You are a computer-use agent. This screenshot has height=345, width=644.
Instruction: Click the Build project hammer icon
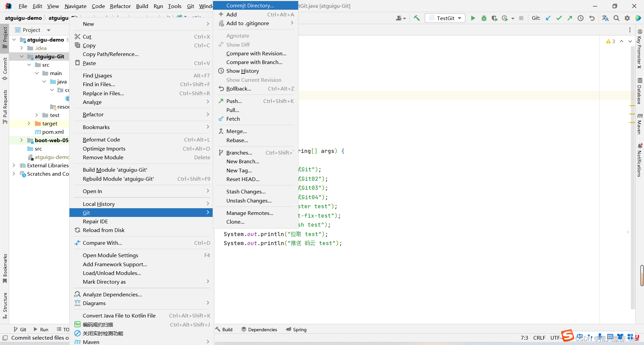tap(417, 18)
